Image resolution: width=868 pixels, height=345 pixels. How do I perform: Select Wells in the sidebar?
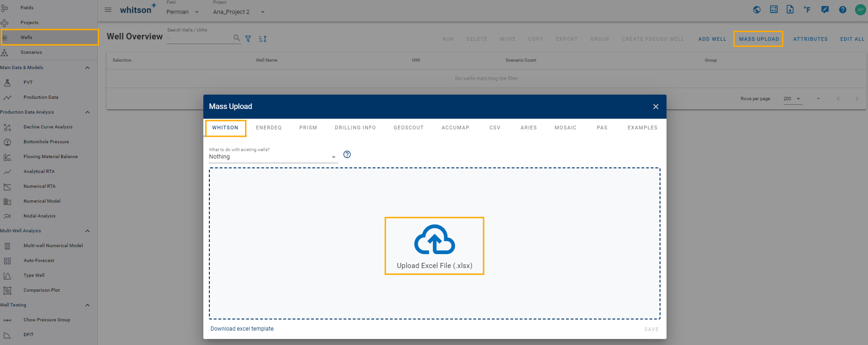point(49,38)
